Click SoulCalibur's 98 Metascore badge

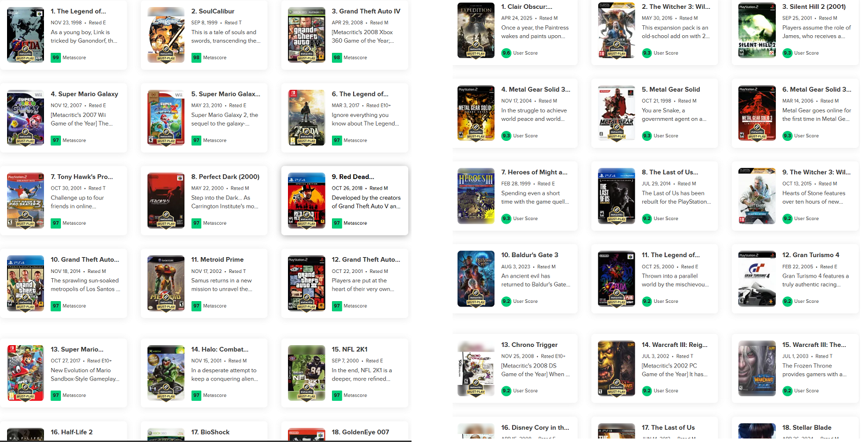196,58
